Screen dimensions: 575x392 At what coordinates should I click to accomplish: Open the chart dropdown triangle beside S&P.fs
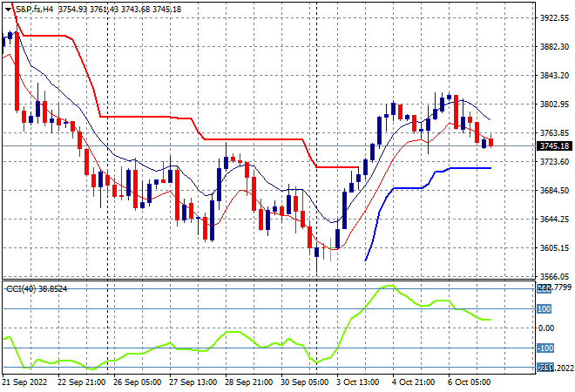pos(8,10)
